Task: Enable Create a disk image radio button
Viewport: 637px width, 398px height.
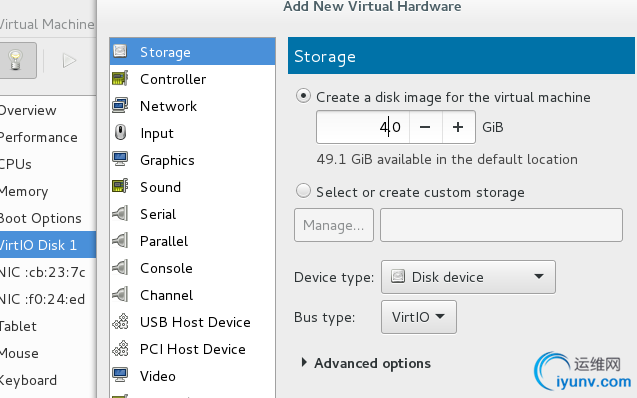Action: [303, 96]
